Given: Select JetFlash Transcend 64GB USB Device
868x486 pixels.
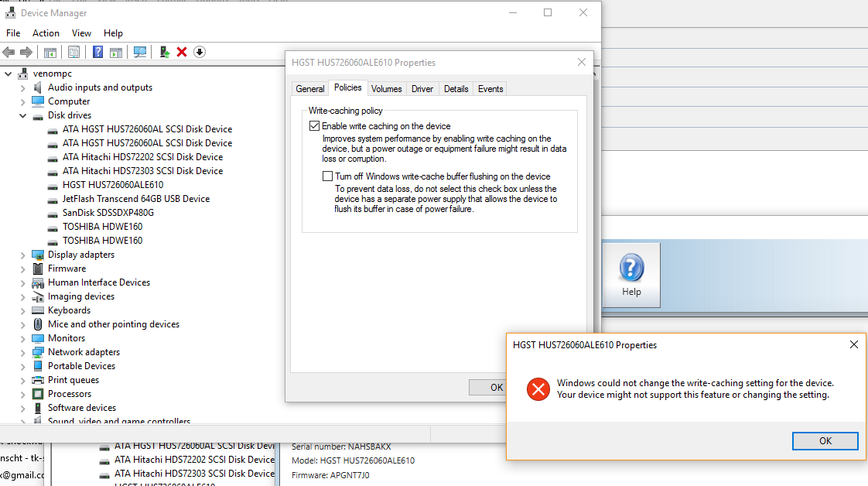Looking at the screenshot, I should (136, 199).
